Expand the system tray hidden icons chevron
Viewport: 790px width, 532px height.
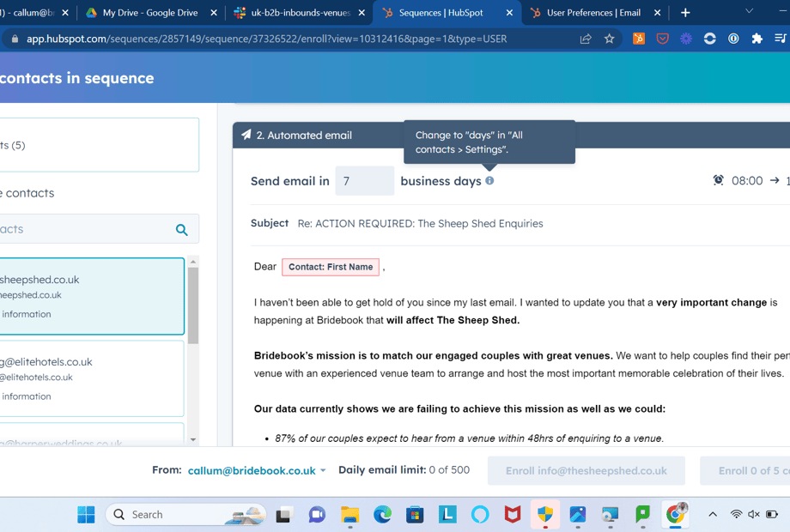[x=712, y=514]
